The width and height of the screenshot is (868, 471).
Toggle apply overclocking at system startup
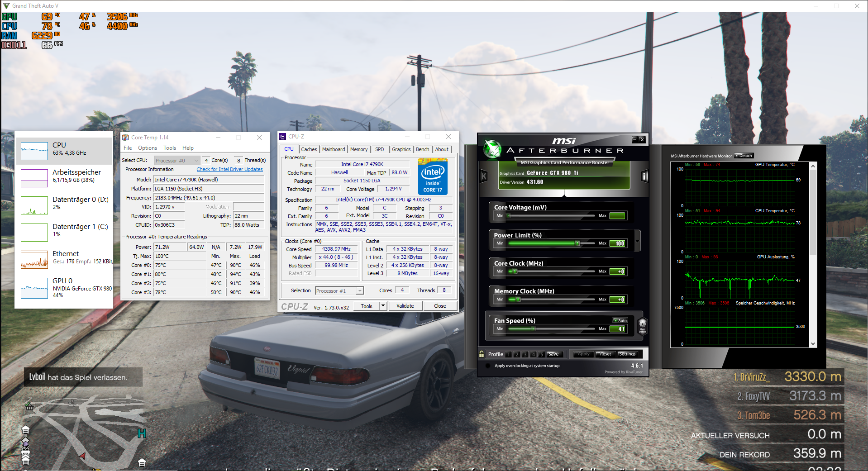[x=487, y=366]
